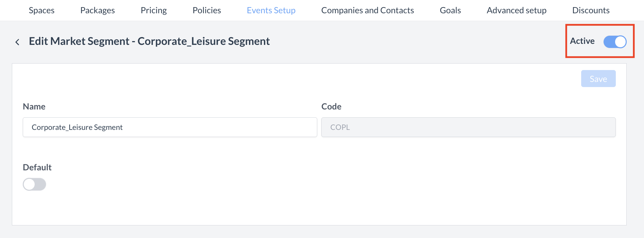Viewport: 644px width, 238px height.
Task: Click the Default label above its toggle
Action: tap(37, 167)
